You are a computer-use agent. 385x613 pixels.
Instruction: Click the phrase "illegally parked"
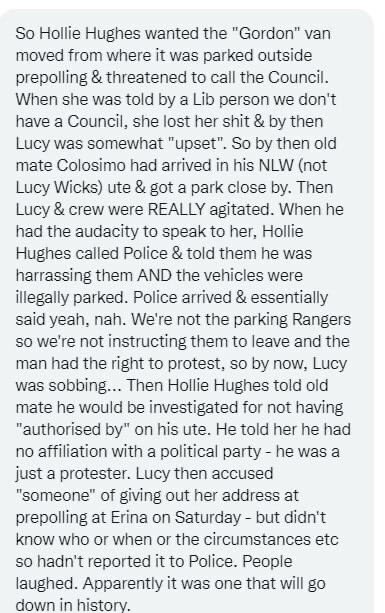click(72, 298)
